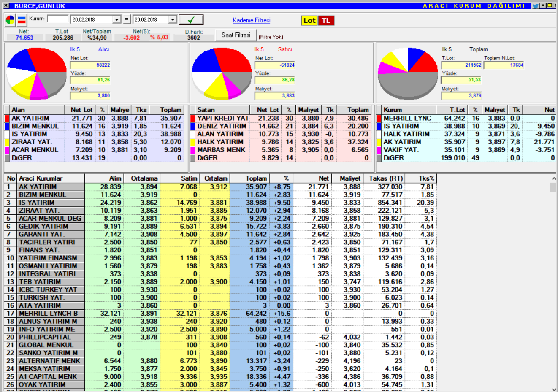
Task: Click the Alıcı Maliyet field 3,880
Action: click(90, 96)
